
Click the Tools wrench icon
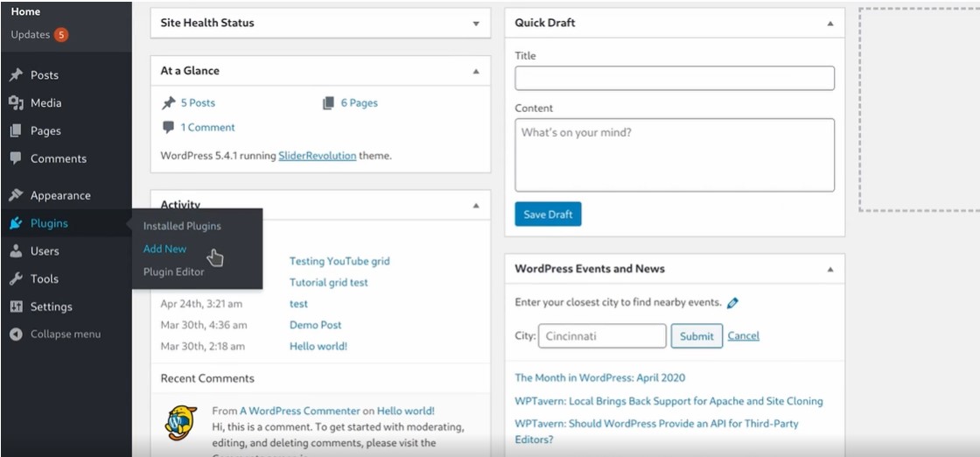pos(17,278)
